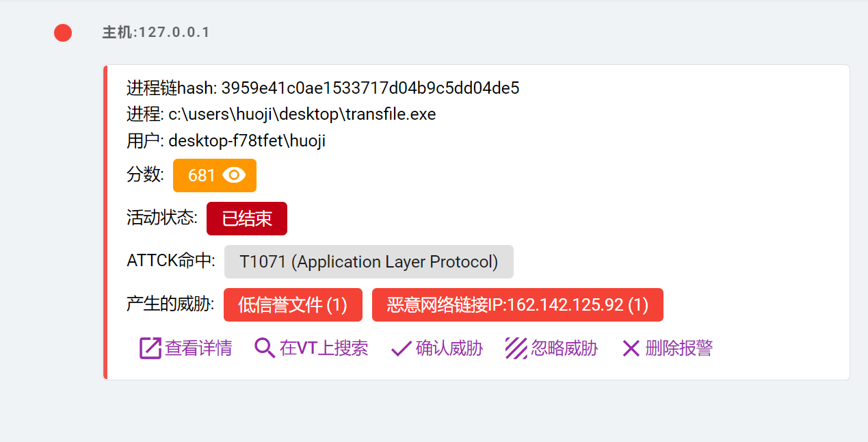Click the orange 681 score badge
The height and width of the screenshot is (442, 868).
215,175
